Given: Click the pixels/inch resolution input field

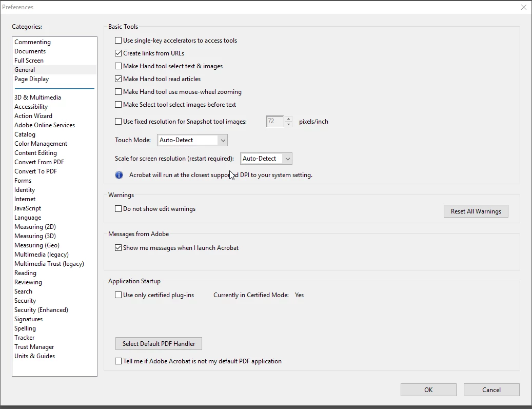Looking at the screenshot, I should coord(275,122).
